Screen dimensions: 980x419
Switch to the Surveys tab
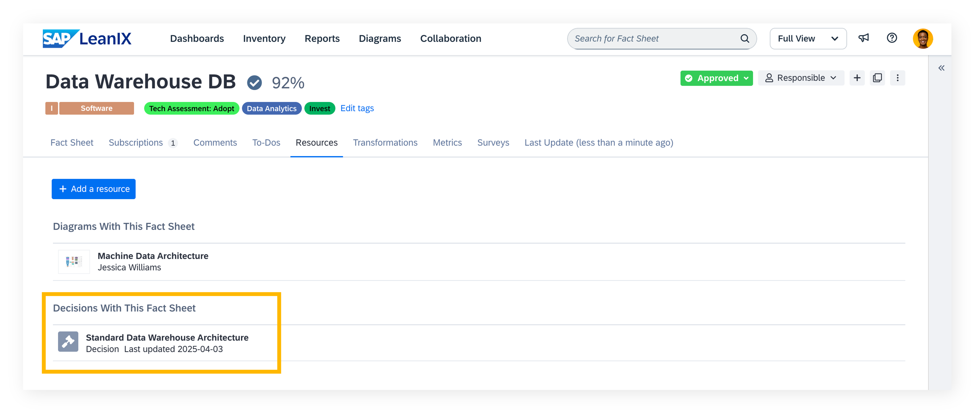pyautogui.click(x=493, y=143)
